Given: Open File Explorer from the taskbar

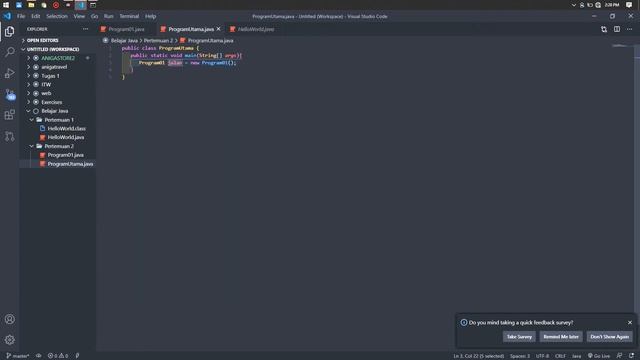Looking at the screenshot, I should coord(31,5).
